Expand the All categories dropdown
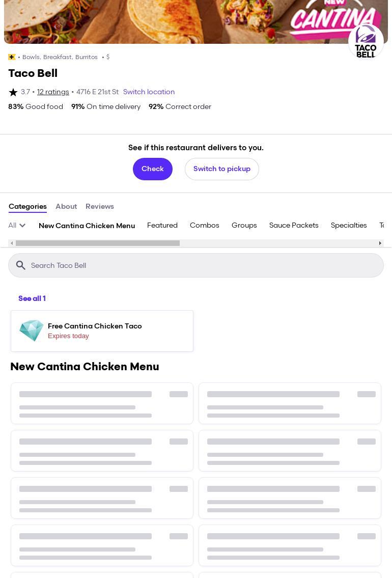Viewport: 392px width, 578px height. (17, 226)
